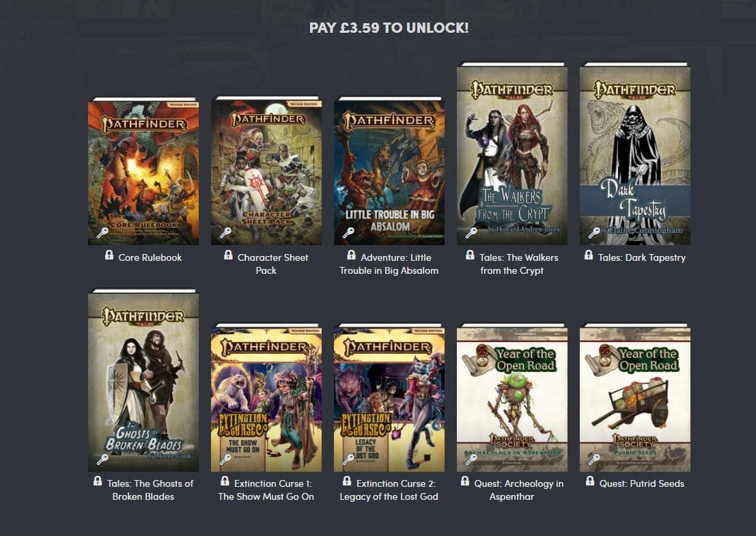Click the 'Extinction Curse 1: The Show Must Go On' title

coord(266,490)
